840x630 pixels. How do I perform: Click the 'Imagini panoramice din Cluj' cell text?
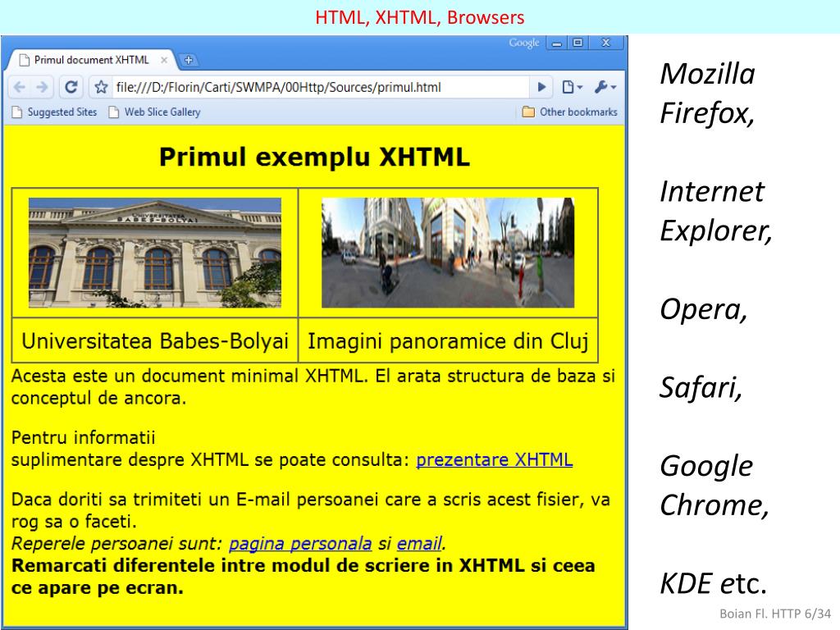coord(448,340)
